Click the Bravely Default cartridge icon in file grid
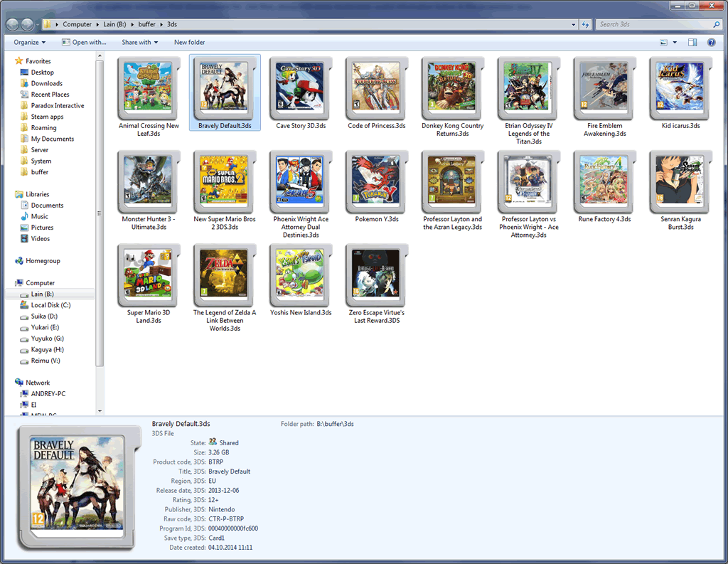This screenshot has width=728, height=564. coord(225,88)
